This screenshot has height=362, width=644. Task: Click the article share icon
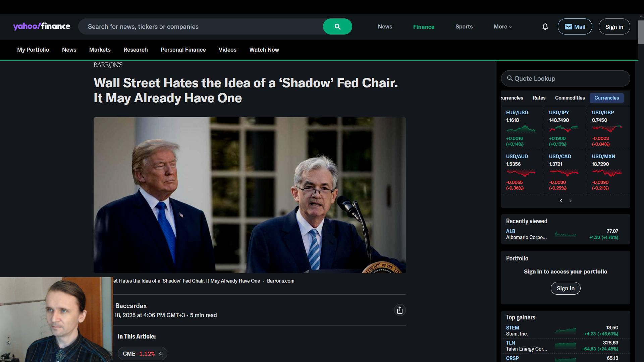[399, 310]
